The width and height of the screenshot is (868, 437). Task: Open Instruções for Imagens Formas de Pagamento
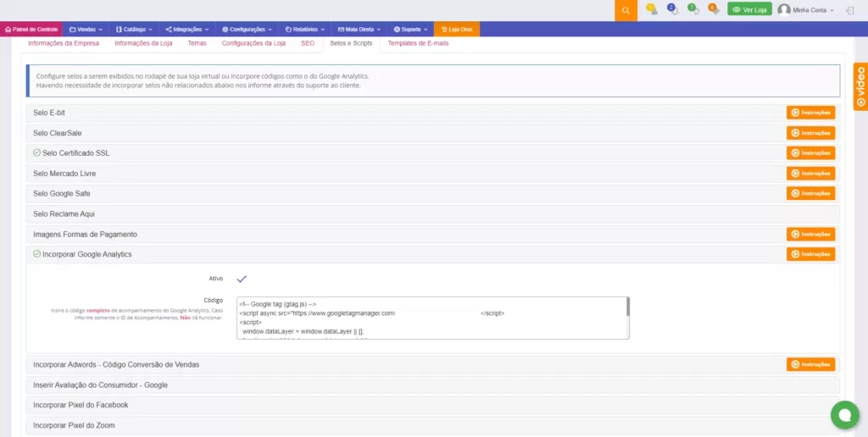(810, 234)
